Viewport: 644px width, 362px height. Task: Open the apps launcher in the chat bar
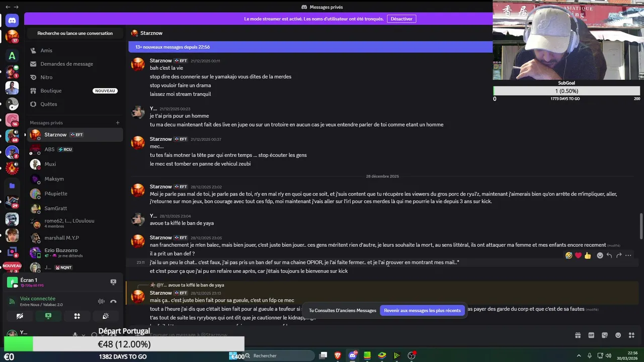tap(631, 335)
